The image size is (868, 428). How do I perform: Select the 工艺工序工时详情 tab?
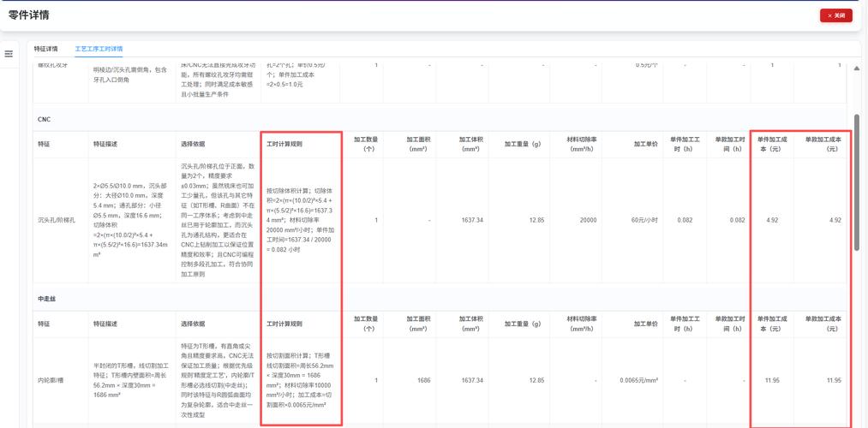[99, 49]
